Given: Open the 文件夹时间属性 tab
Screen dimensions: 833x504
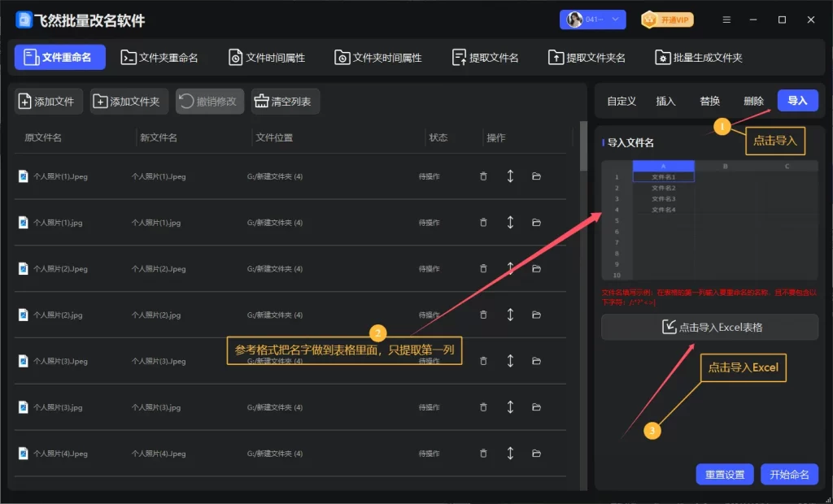Looking at the screenshot, I should point(378,58).
